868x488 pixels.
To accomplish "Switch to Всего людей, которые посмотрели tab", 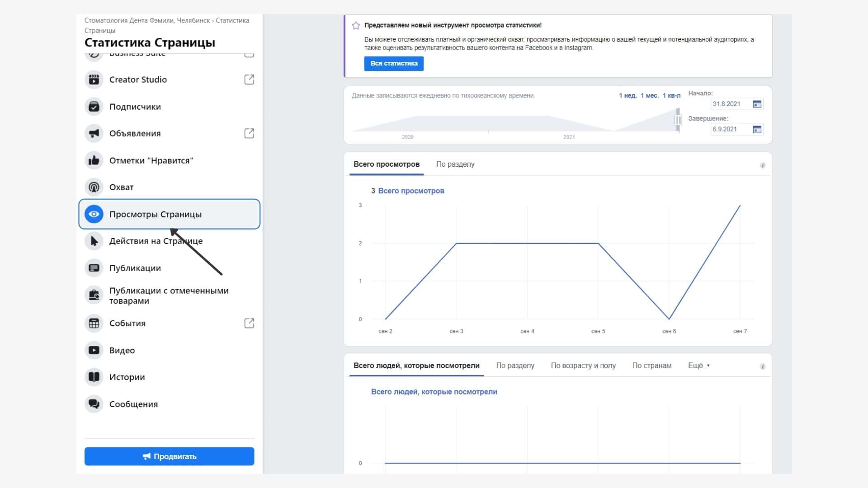I will [x=416, y=366].
